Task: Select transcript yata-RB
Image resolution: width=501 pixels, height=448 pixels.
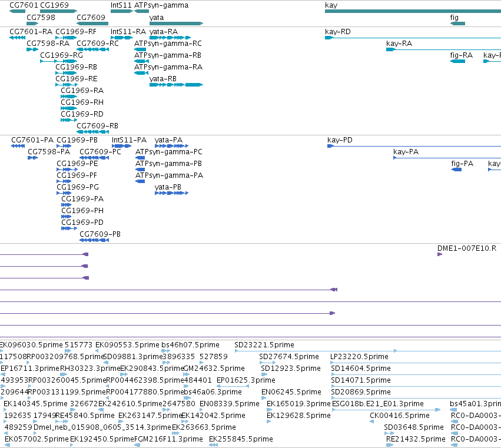Action: click(163, 79)
